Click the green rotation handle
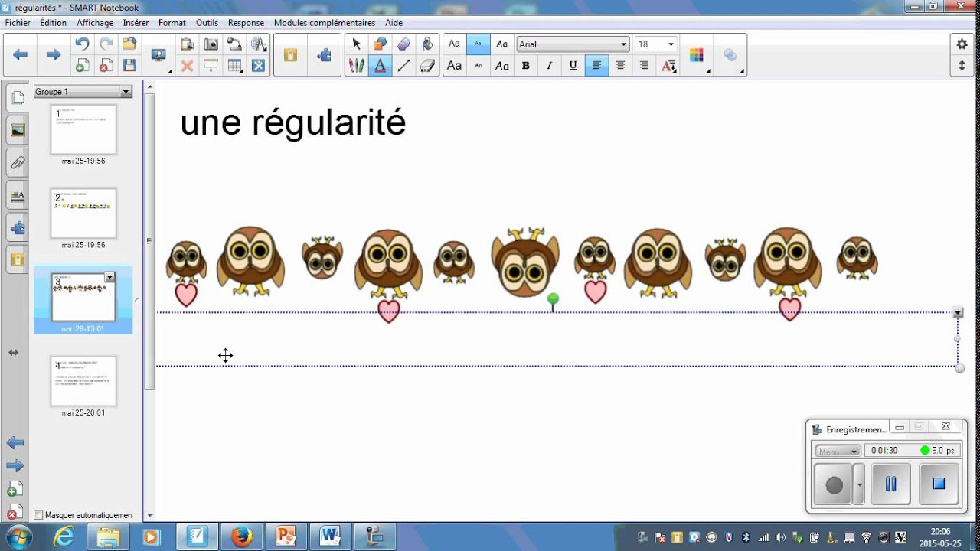The width and height of the screenshot is (980, 551). coord(553,298)
